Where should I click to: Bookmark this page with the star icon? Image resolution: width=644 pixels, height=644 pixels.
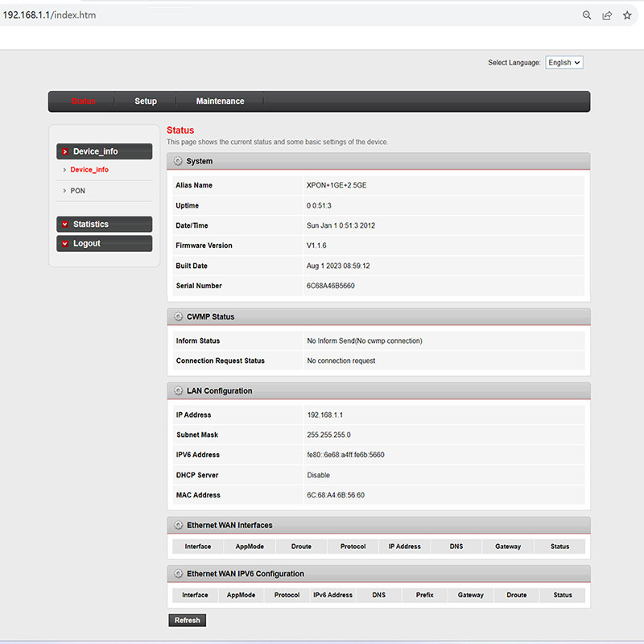coord(627,15)
